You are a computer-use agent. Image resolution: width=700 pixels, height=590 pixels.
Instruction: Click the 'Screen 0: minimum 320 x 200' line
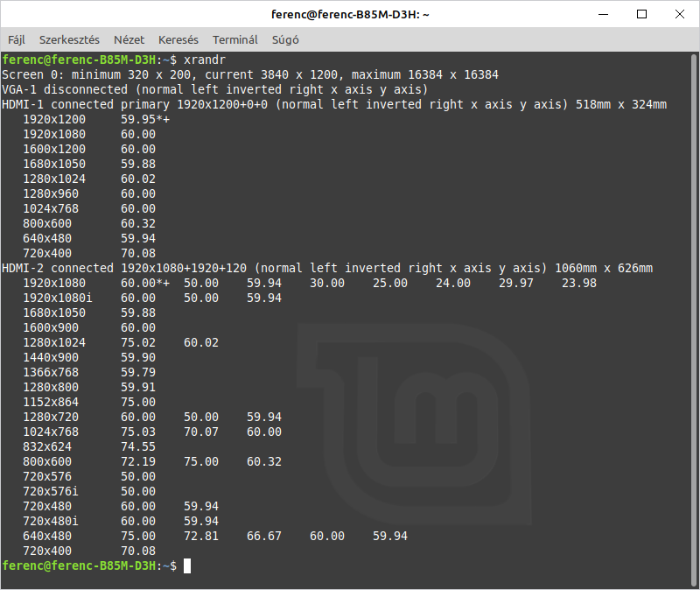pos(250,74)
